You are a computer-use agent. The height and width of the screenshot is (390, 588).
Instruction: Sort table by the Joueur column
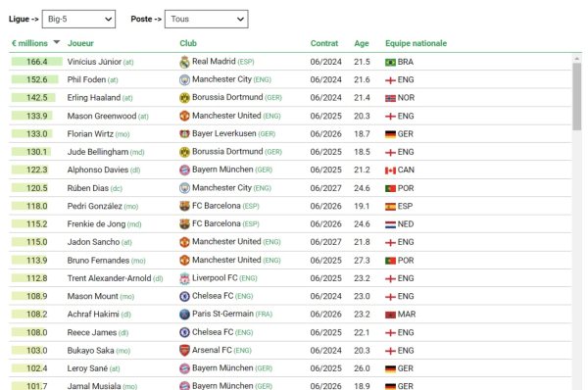(x=80, y=43)
